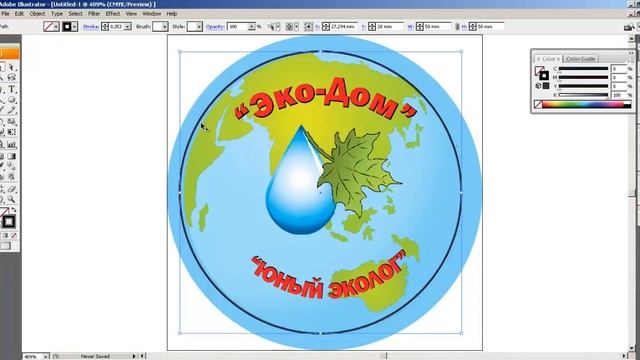This screenshot has height=360, width=640.
Task: Select the Ellipse tool
Action: point(11,100)
